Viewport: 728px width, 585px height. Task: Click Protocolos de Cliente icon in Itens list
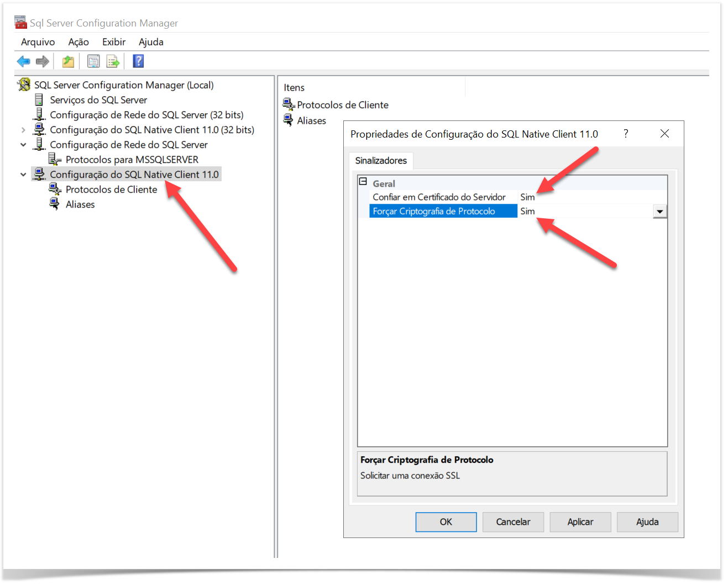click(x=288, y=104)
